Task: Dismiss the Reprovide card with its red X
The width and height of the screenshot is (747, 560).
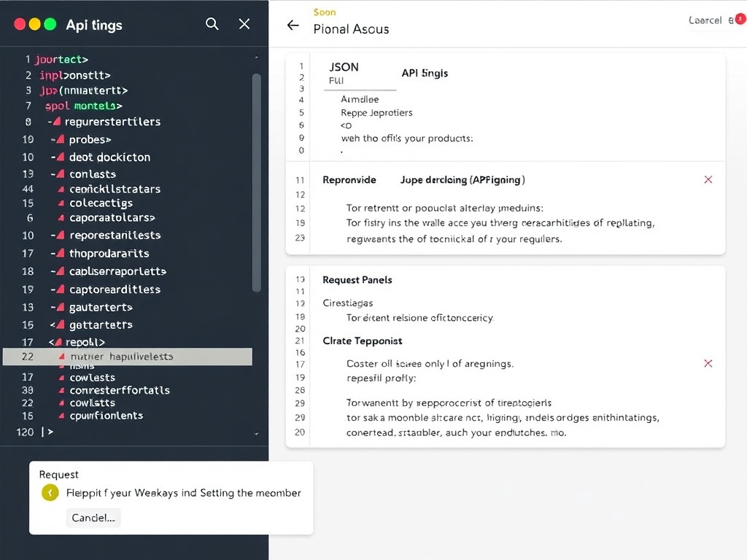Action: pos(708,179)
